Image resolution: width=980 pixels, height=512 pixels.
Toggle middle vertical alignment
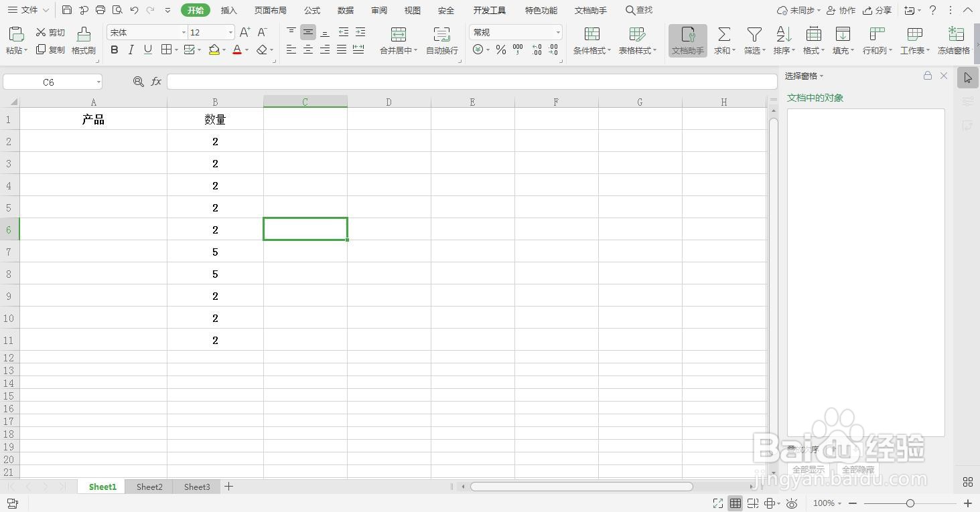click(x=308, y=32)
